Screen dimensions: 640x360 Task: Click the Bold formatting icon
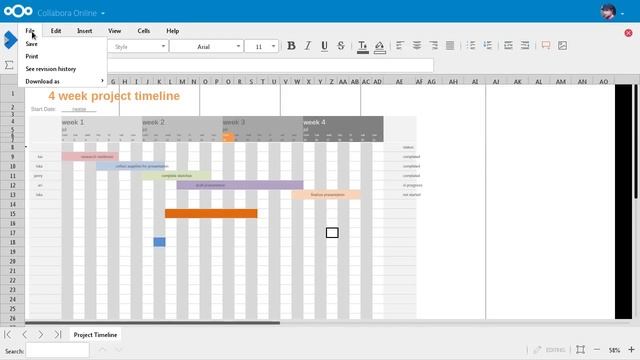(x=291, y=46)
